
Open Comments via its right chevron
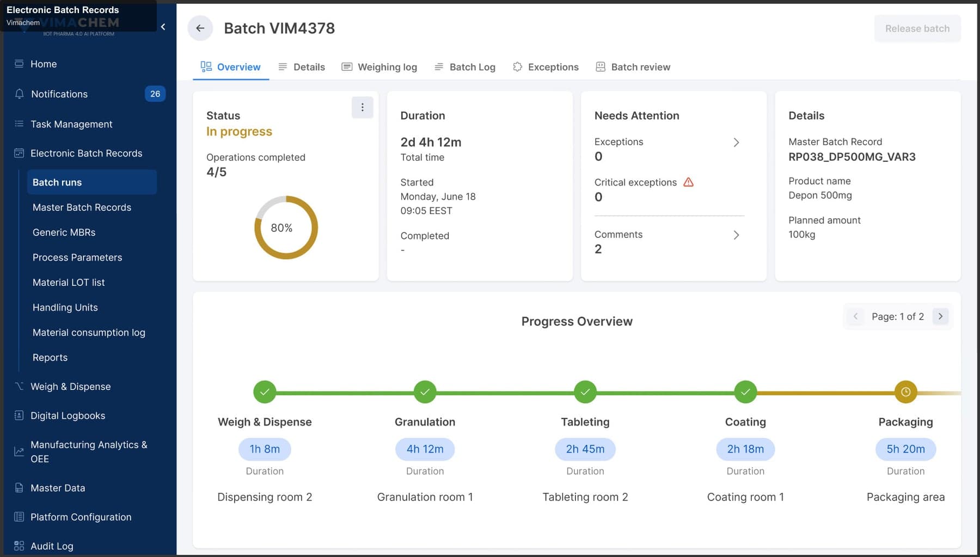click(x=736, y=235)
